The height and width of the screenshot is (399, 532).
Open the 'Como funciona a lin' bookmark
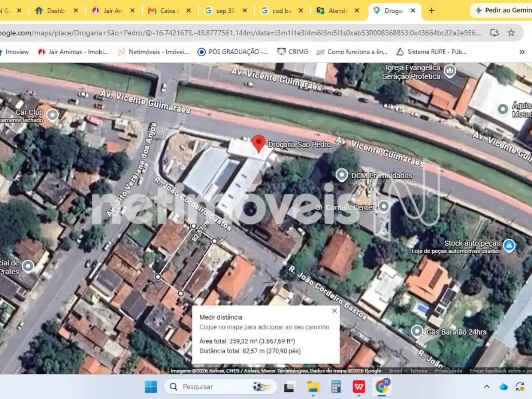click(352, 52)
